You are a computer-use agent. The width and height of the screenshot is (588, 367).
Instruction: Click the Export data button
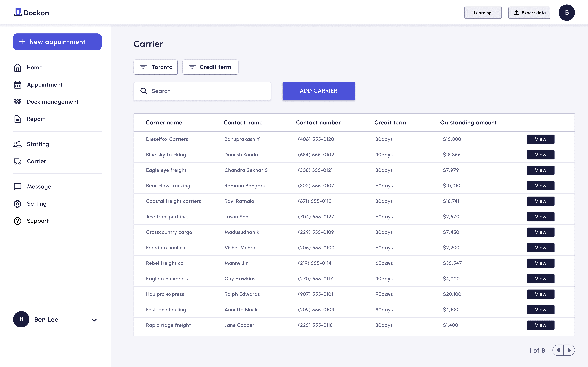coord(529,13)
